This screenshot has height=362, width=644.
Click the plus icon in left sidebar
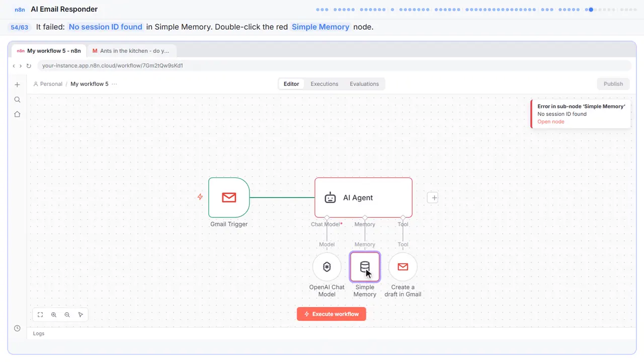17,84
